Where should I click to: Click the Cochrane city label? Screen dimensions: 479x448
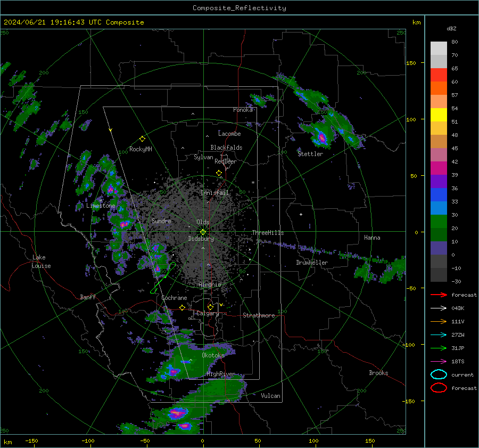point(174,298)
